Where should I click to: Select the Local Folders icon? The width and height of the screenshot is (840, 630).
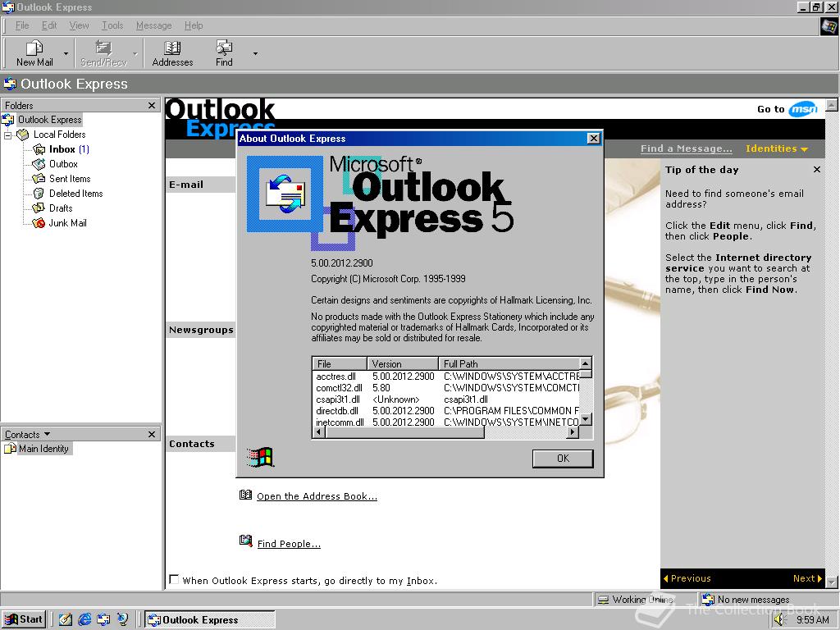point(22,135)
